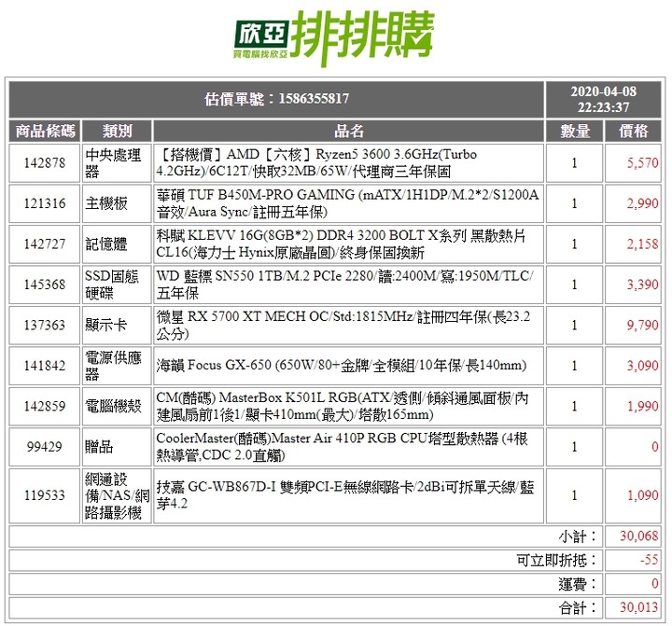The height and width of the screenshot is (626, 672).
Task: Click the 類別 column header
Action: 117,132
